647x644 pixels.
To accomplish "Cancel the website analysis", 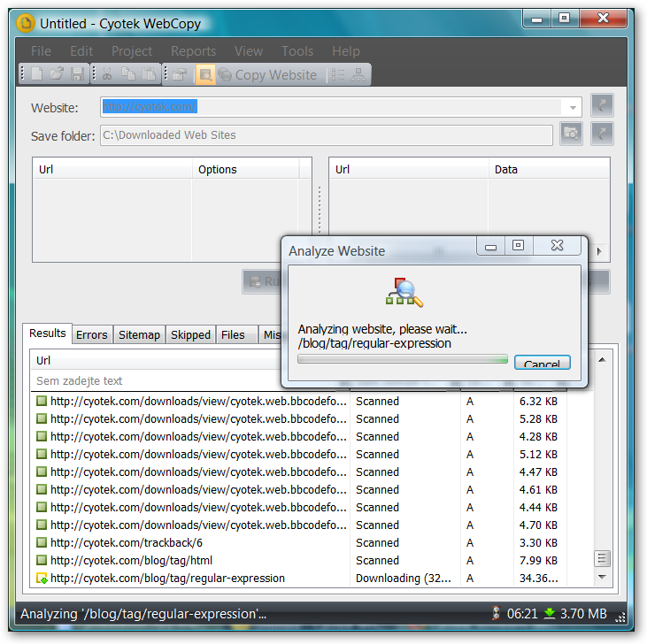I will coord(543,363).
